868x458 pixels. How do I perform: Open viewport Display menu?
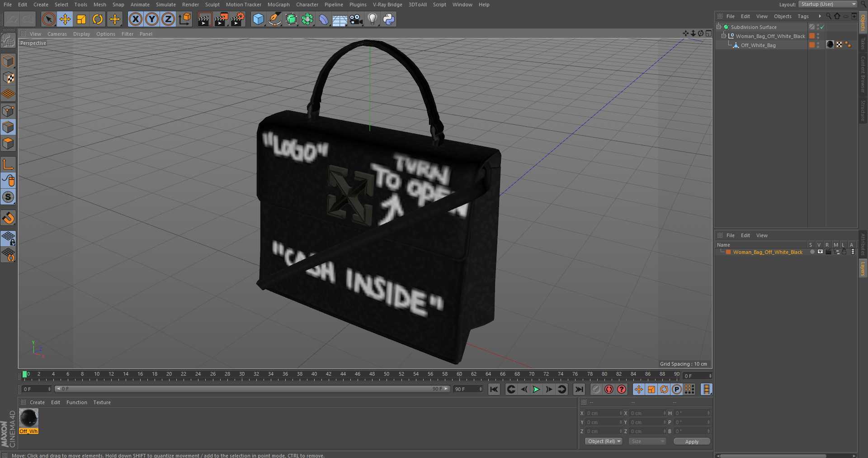[x=81, y=34]
